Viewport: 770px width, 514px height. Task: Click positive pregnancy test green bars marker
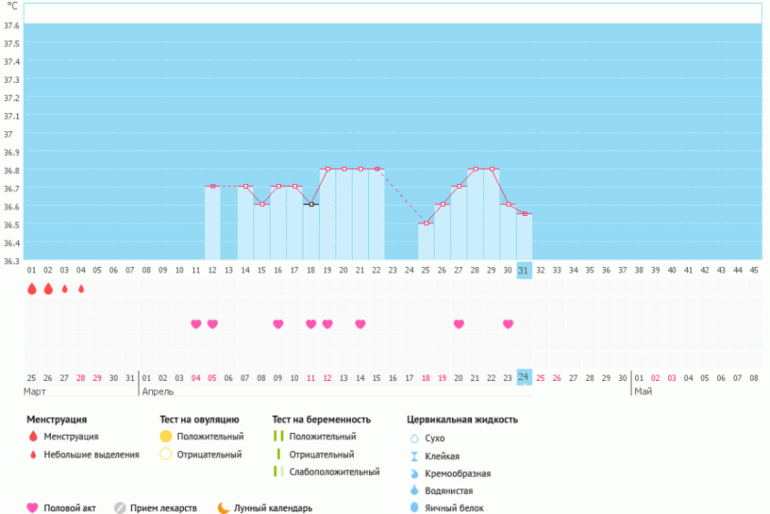tap(278, 437)
